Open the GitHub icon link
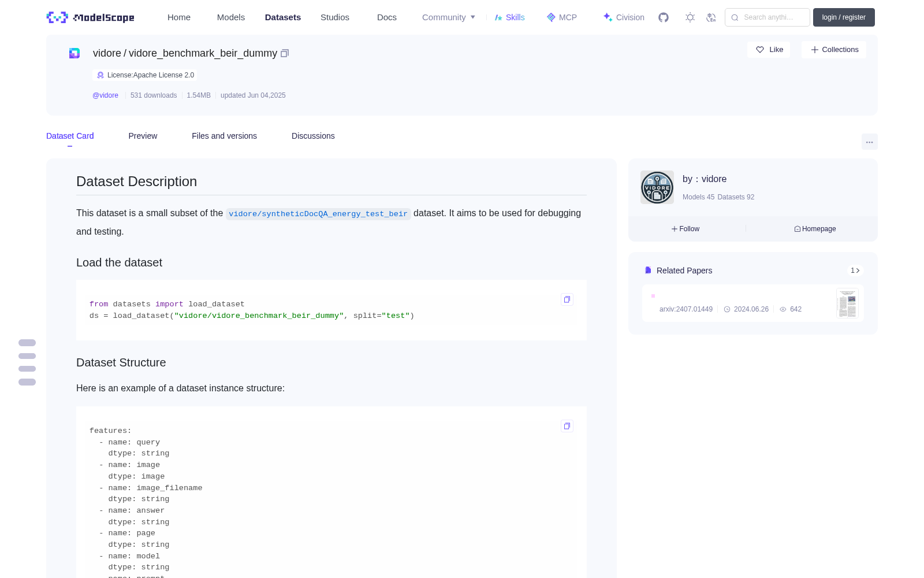 click(664, 17)
